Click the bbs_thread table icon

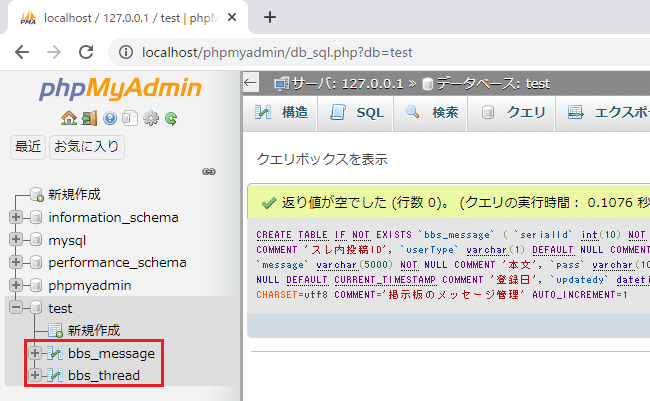(x=55, y=375)
